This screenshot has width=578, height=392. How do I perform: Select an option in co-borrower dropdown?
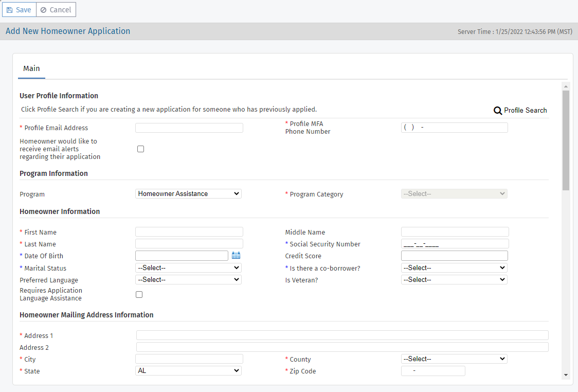(x=454, y=268)
